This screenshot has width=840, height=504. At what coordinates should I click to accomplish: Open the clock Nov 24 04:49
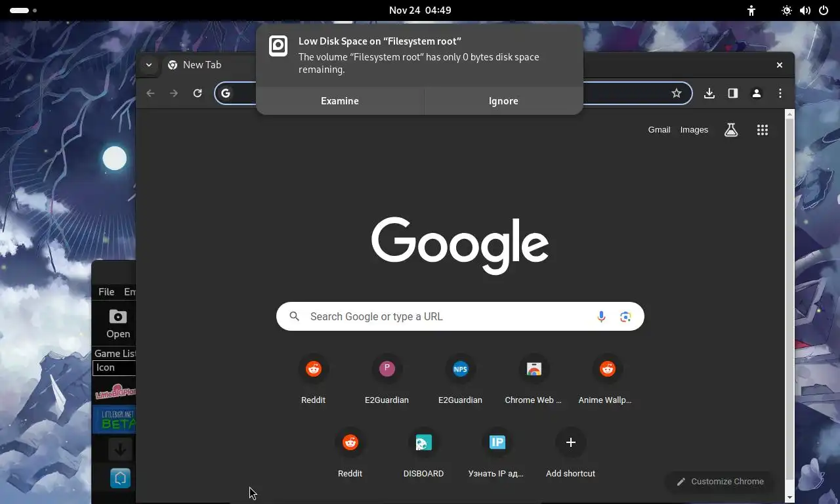coord(420,10)
